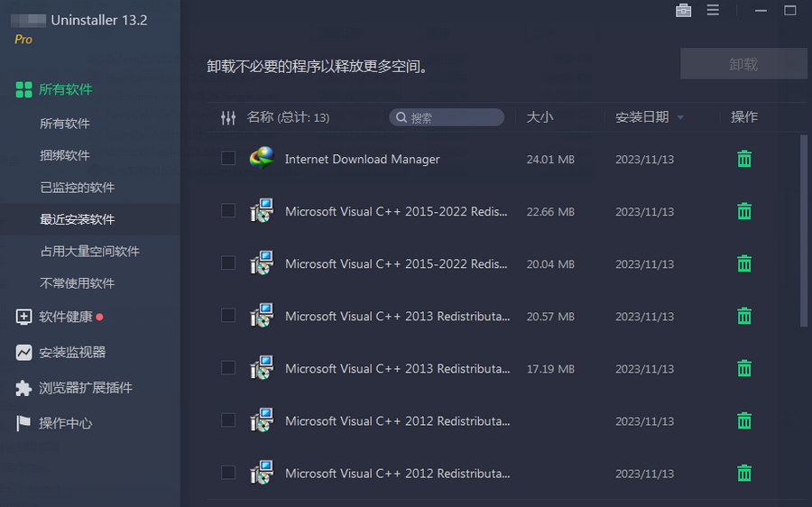The image size is (812, 507).
Task: Select 所有软件 sub-item in sidebar
Action: [x=65, y=124]
